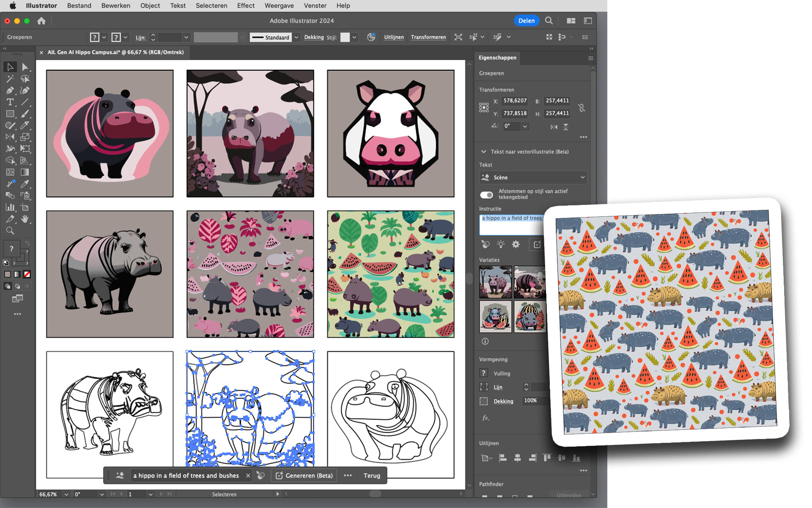Screen dimensions: 812x508
Task: Click the Terug button in prompt bar
Action: (x=372, y=475)
